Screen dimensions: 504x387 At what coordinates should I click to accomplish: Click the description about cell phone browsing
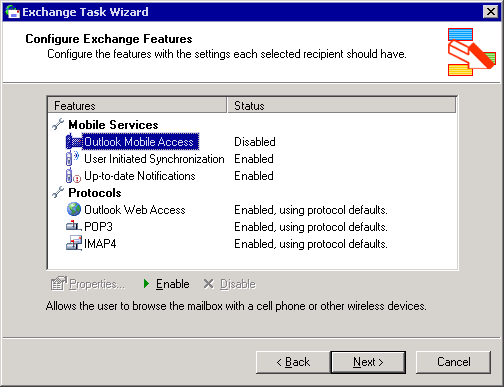point(236,306)
